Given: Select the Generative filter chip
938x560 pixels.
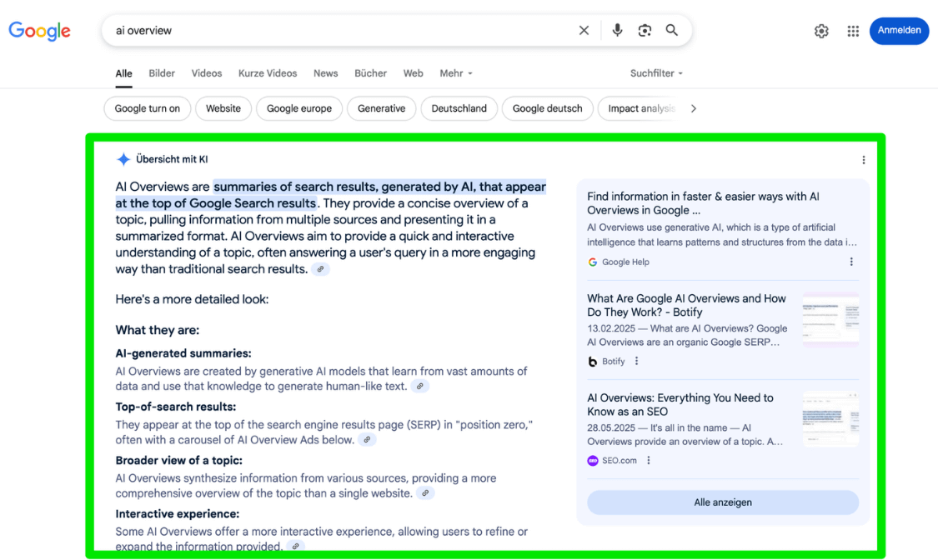Looking at the screenshot, I should pos(382,109).
